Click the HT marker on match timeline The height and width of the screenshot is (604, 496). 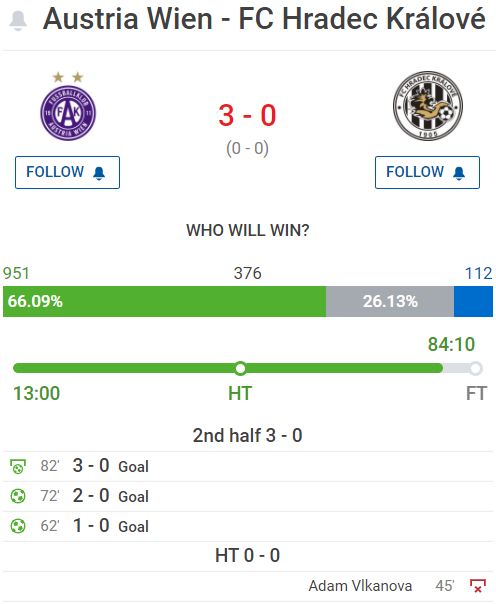coord(240,368)
